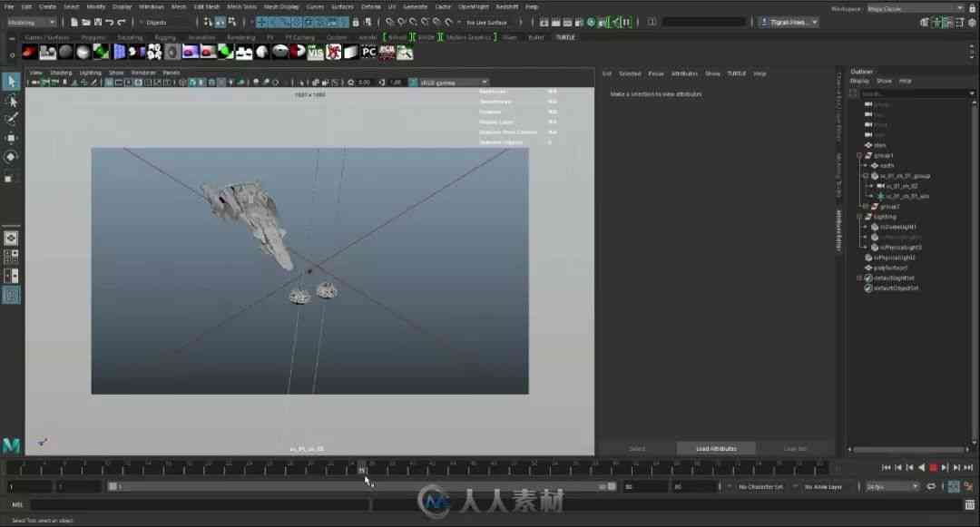The height and width of the screenshot is (527, 980).
Task: Click the Play Backward button
Action: [x=921, y=467]
